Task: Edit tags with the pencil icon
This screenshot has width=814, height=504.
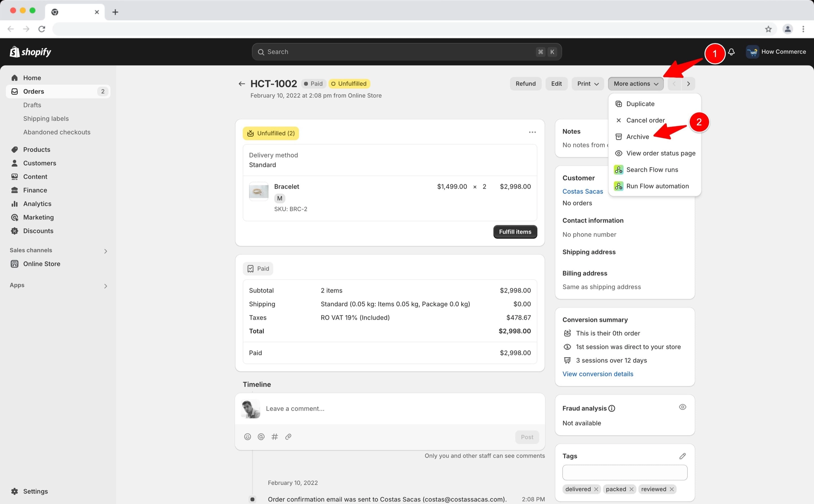Action: (683, 456)
